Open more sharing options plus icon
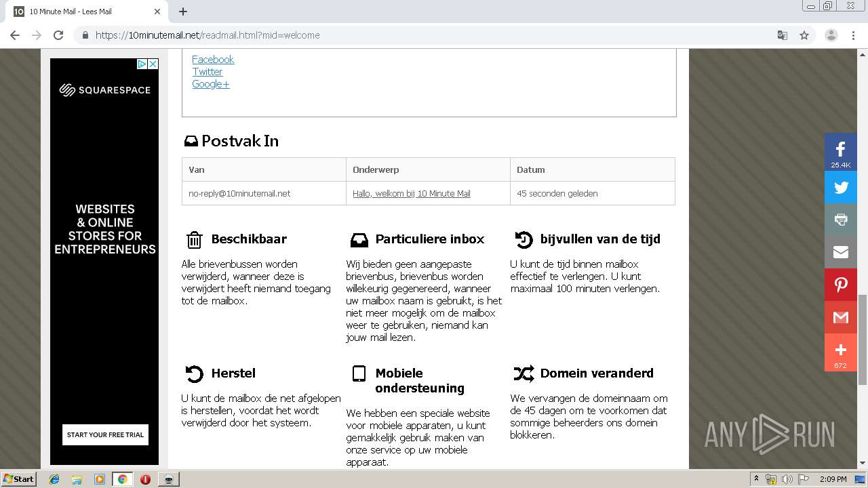This screenshot has width=868, height=488. coord(841,352)
